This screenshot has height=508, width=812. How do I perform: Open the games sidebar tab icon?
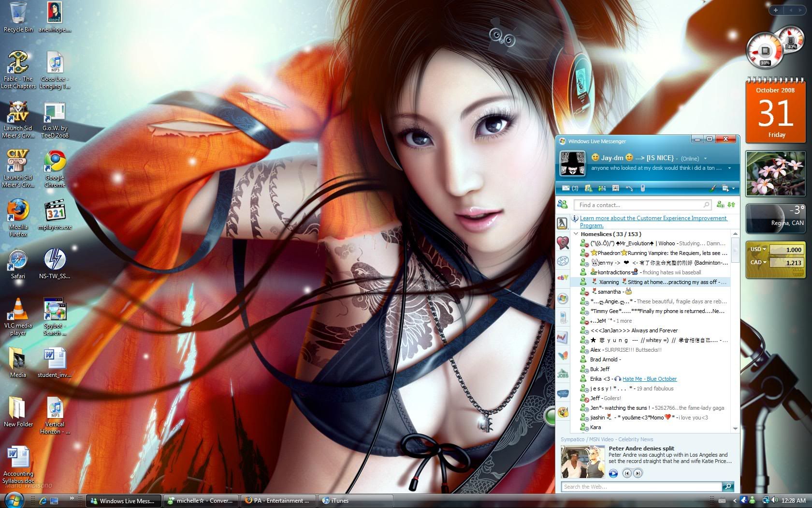[x=563, y=412]
